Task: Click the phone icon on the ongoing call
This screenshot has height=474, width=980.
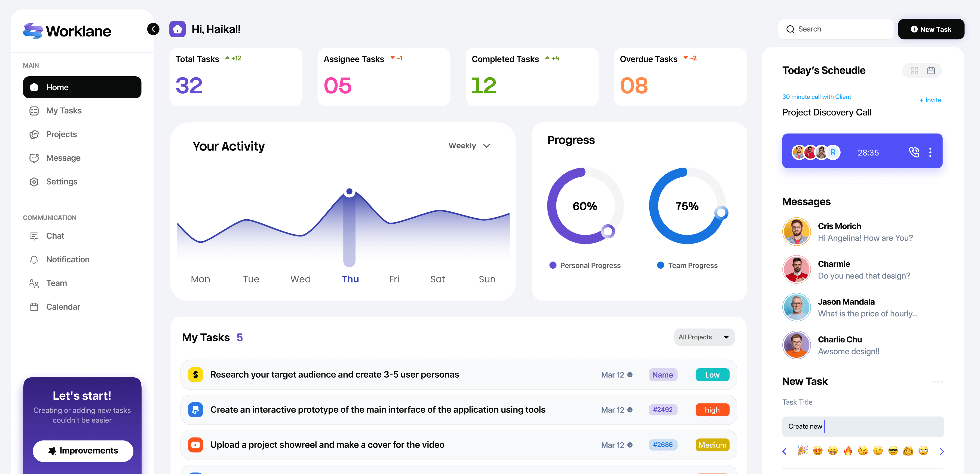Action: (x=915, y=152)
